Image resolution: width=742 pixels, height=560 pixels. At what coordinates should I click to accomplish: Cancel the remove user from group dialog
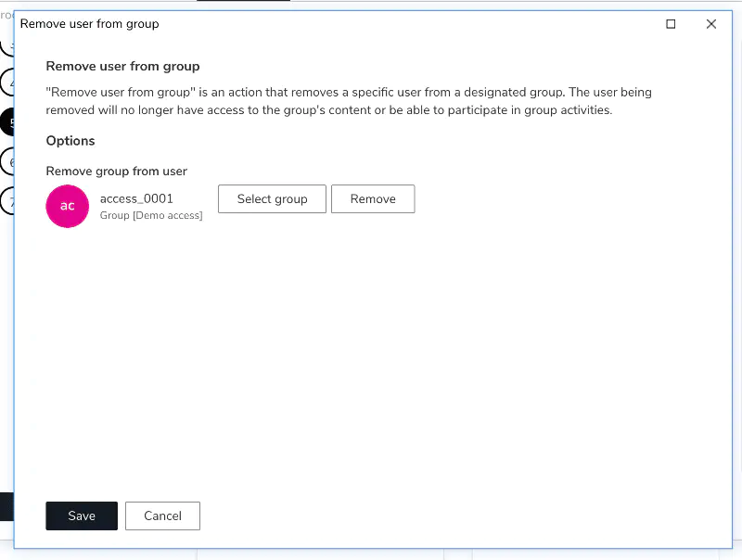pyautogui.click(x=162, y=516)
